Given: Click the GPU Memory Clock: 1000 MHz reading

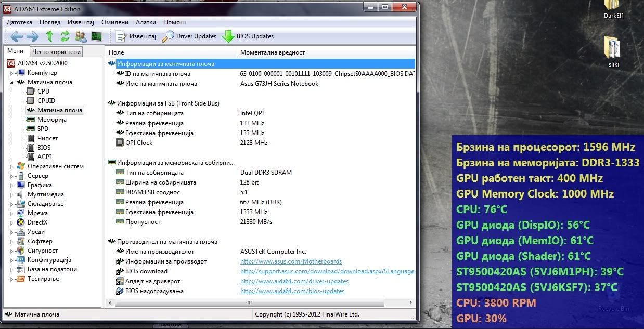Looking at the screenshot, I should (535, 194).
